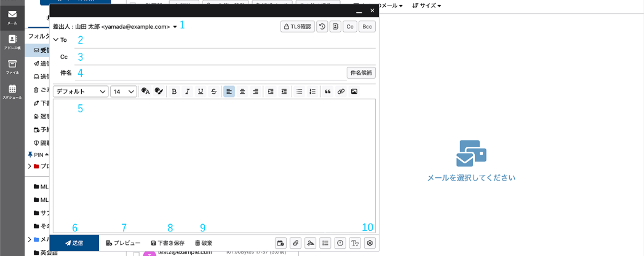This screenshot has height=256, width=644.
Task: Insert a signature using the signature icon
Action: [x=311, y=243]
